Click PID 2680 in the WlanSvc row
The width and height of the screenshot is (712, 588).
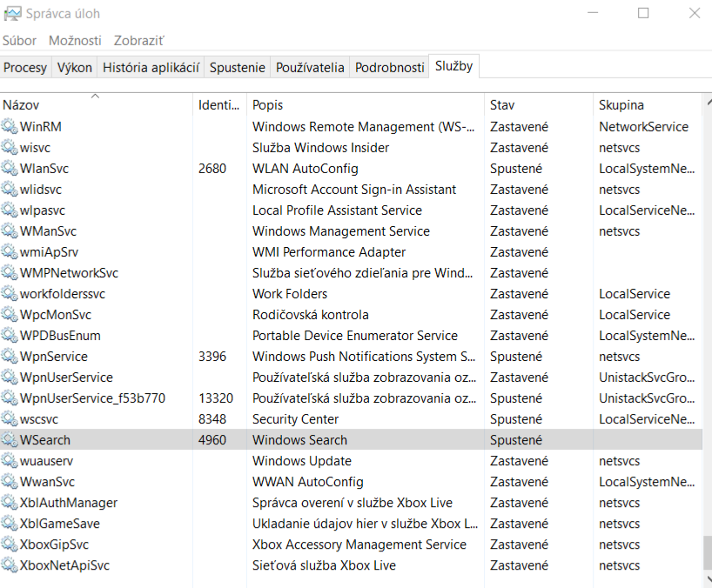pos(212,169)
